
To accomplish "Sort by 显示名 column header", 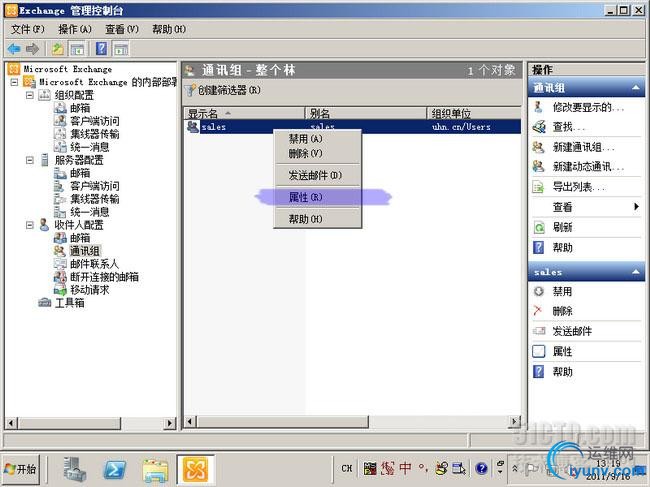I will (245, 113).
